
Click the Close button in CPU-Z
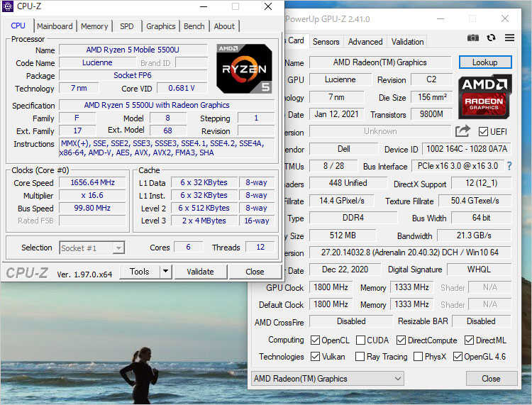(255, 272)
